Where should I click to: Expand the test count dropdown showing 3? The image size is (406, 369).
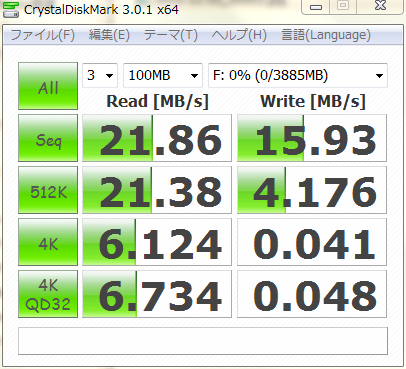[100, 75]
